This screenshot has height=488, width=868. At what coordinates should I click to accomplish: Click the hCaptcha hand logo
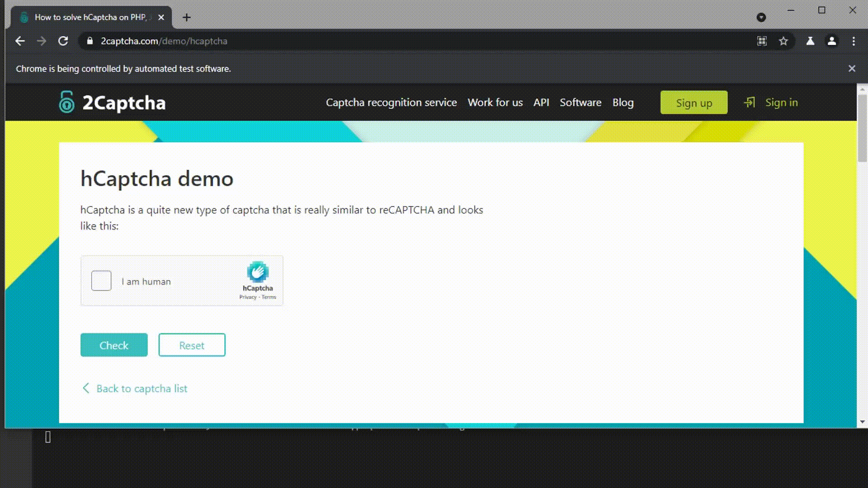(258, 272)
